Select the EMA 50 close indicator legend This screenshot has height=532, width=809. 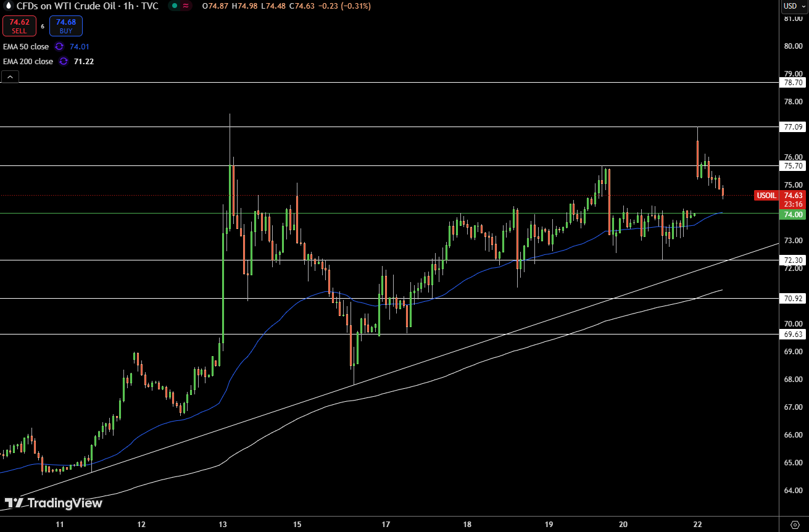tap(26, 46)
